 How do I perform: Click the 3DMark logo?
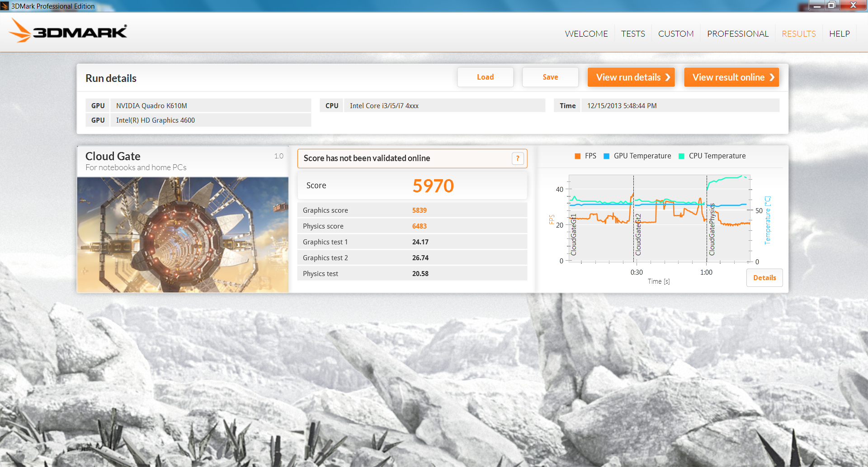68,31
